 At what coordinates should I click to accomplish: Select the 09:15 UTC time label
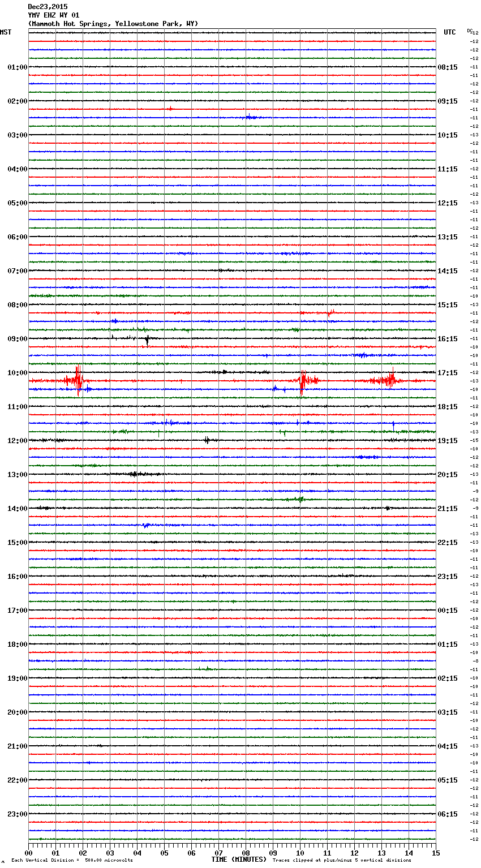coord(448,101)
